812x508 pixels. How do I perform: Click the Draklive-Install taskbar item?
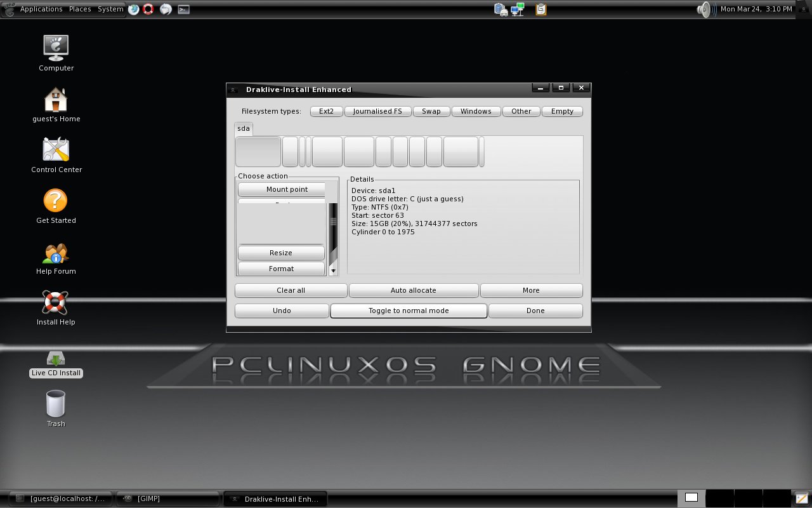(x=275, y=499)
